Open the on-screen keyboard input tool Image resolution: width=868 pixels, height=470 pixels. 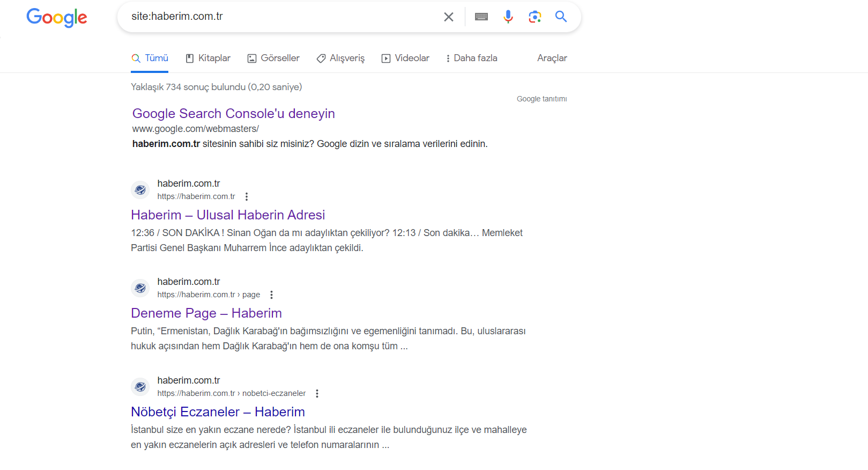481,17
